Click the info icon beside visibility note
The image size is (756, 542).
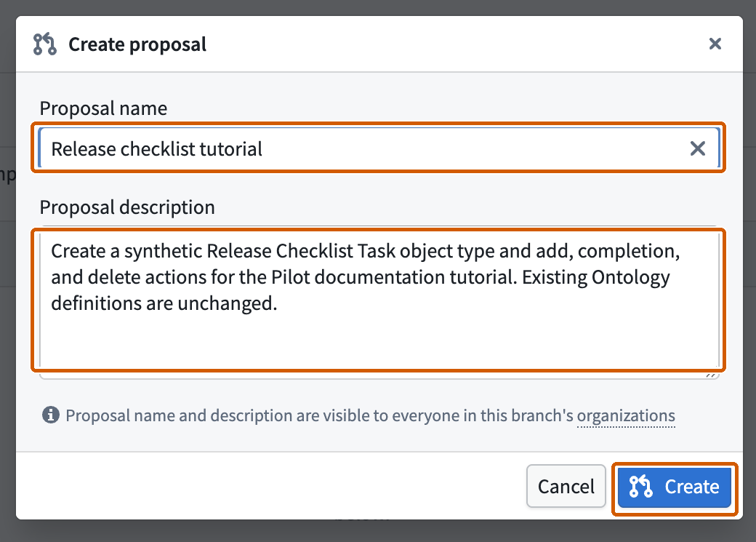pos(51,415)
